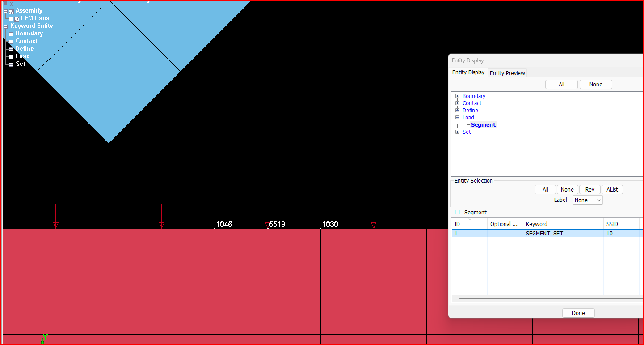
Task: Toggle the FEM Parts checkbox
Action: [17, 19]
